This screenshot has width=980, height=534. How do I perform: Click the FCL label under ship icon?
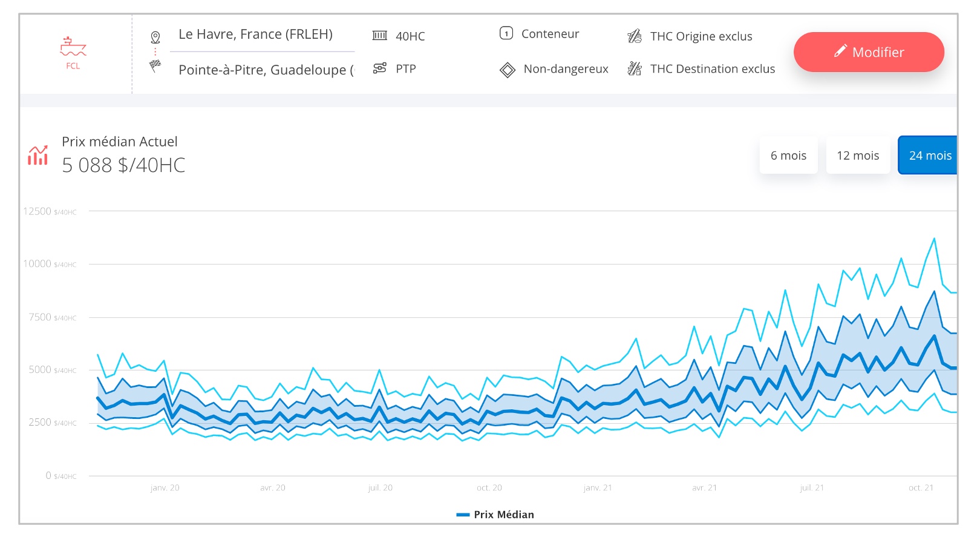pyautogui.click(x=73, y=66)
